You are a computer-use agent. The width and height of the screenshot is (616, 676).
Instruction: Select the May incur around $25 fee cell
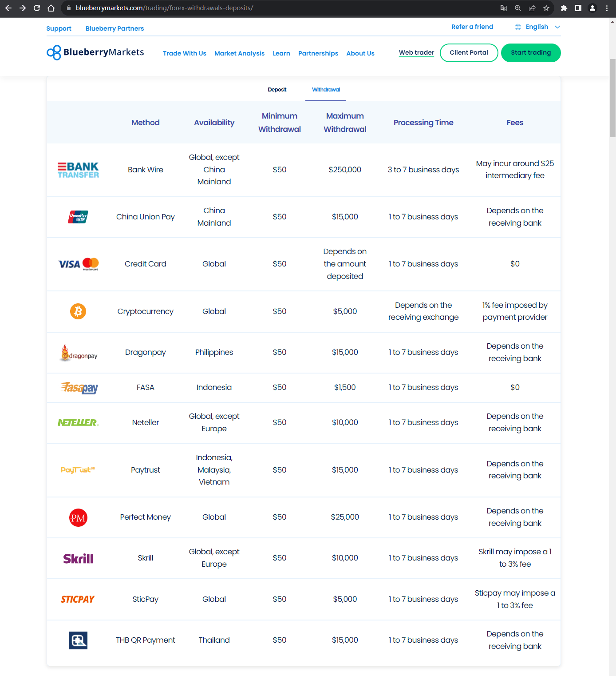[x=515, y=170]
